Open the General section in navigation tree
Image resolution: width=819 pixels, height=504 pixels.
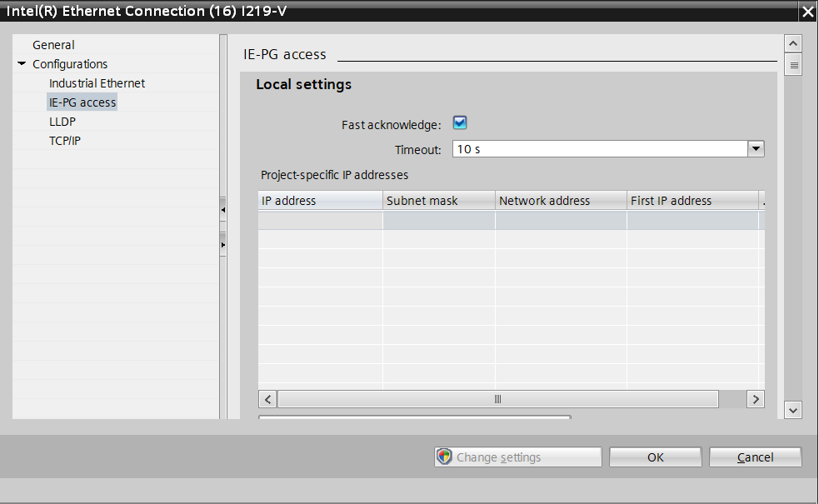pos(53,45)
